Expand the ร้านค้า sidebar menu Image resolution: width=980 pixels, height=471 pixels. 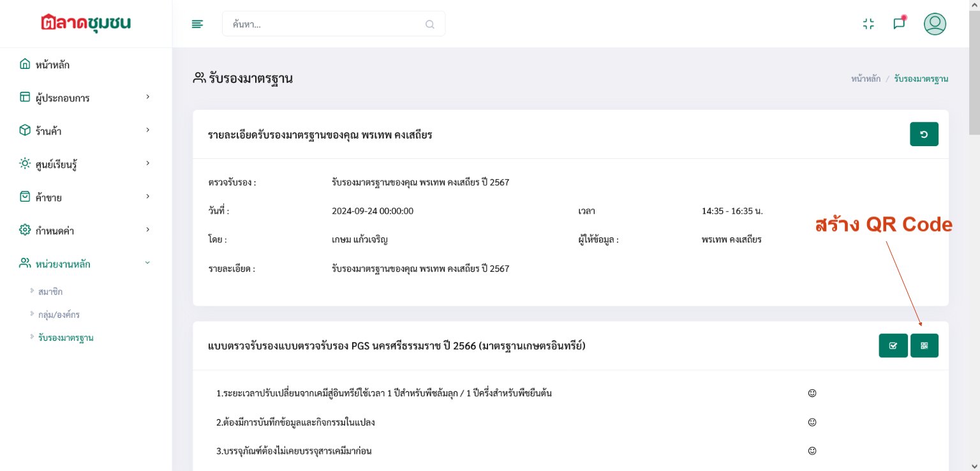(85, 131)
